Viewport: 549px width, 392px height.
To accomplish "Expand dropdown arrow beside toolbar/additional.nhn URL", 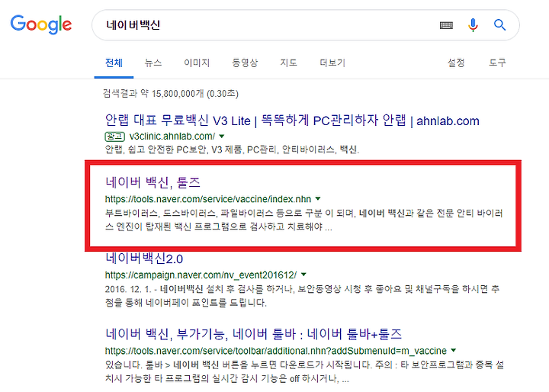I will point(454,350).
